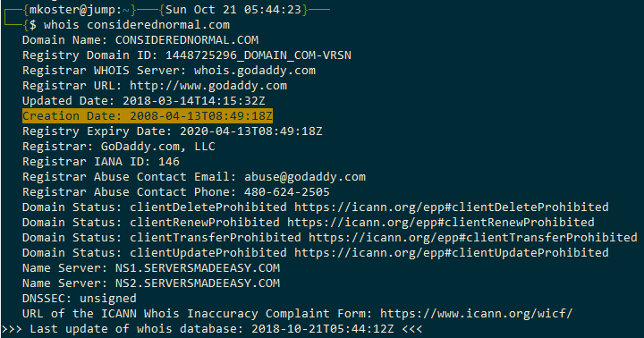Click the whois considerednormal.com command text
The height and width of the screenshot is (338, 644).
tap(137, 25)
